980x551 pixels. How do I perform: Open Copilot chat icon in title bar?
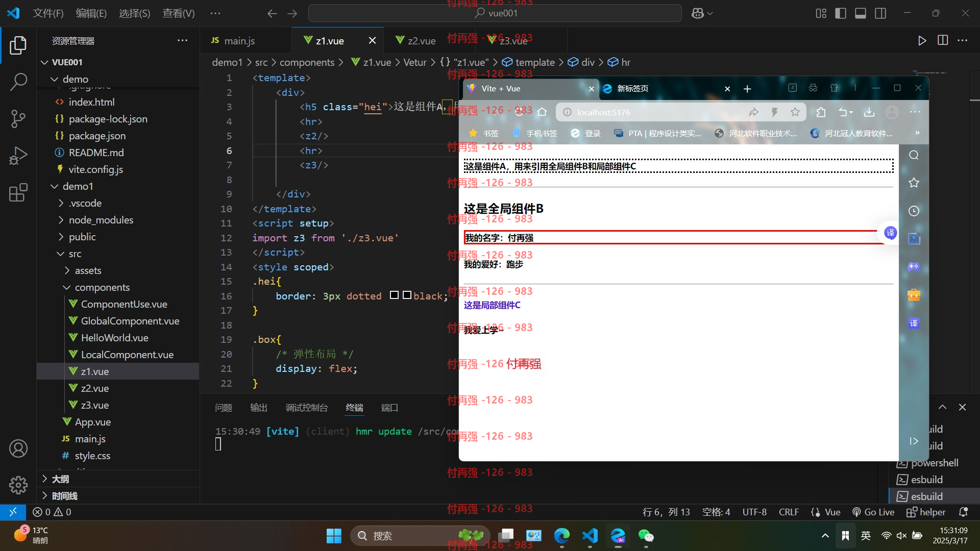[698, 13]
